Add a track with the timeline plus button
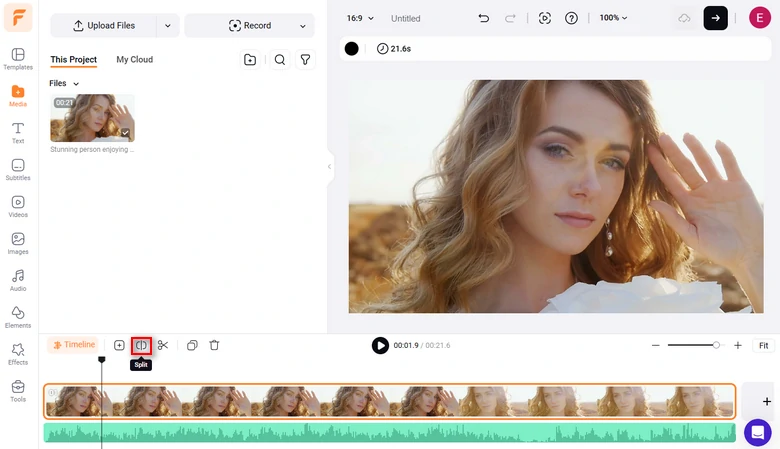The width and height of the screenshot is (780, 449). click(x=767, y=401)
